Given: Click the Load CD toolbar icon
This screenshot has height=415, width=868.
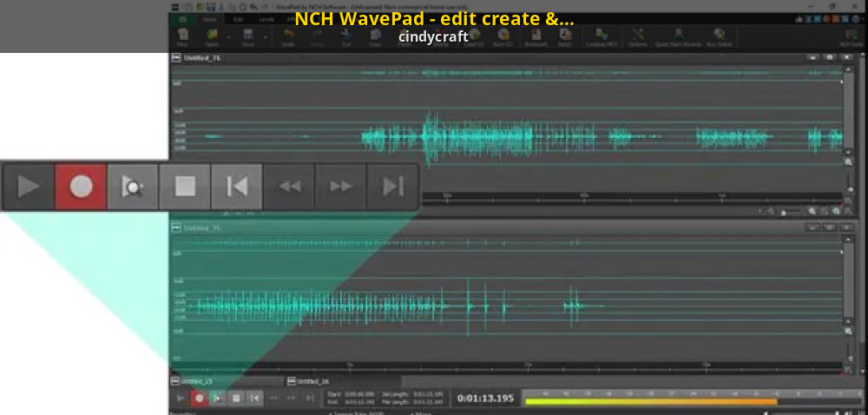Looking at the screenshot, I should coord(474,36).
